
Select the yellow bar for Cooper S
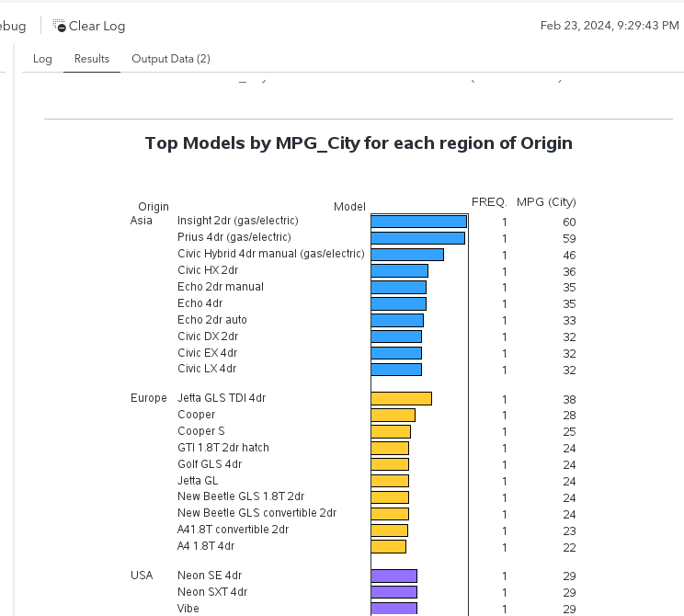391,431
